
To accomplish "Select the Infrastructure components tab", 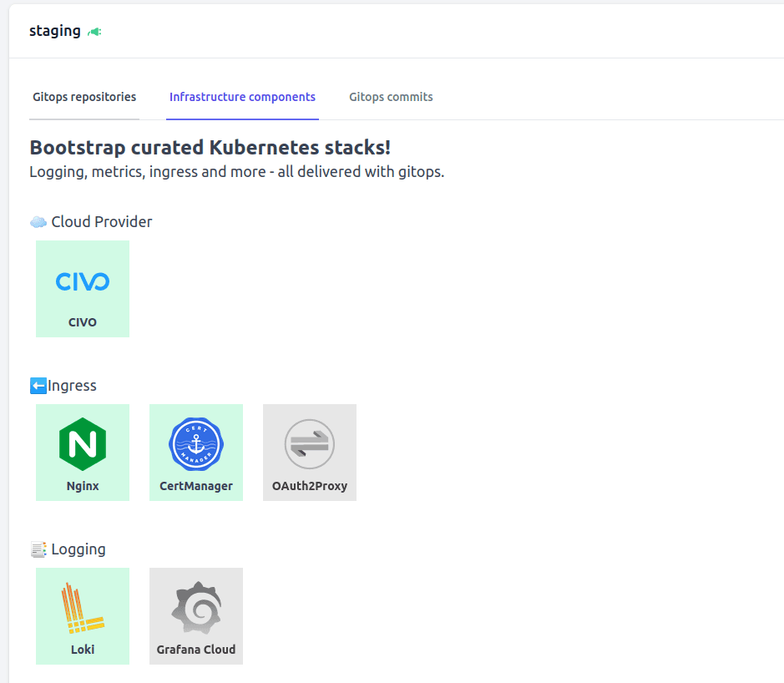I will pyautogui.click(x=242, y=97).
